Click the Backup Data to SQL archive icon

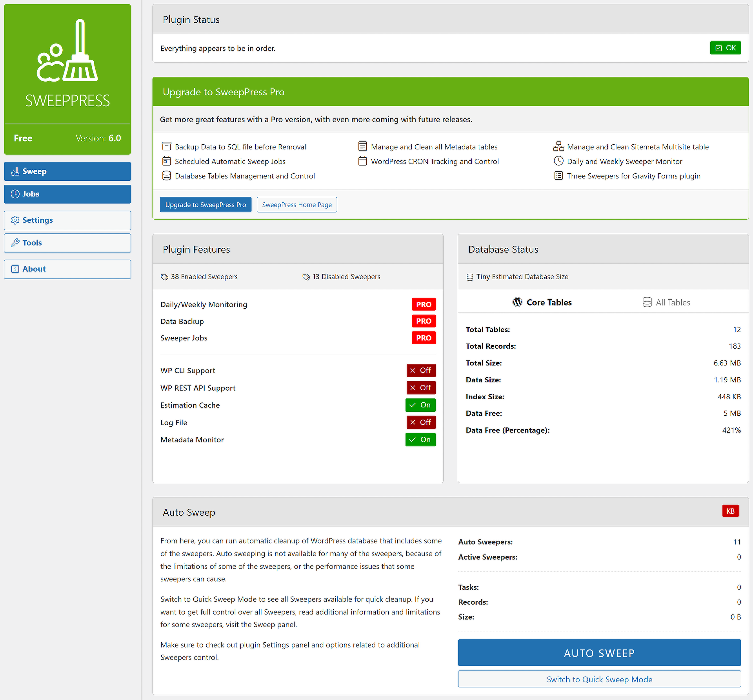click(167, 147)
